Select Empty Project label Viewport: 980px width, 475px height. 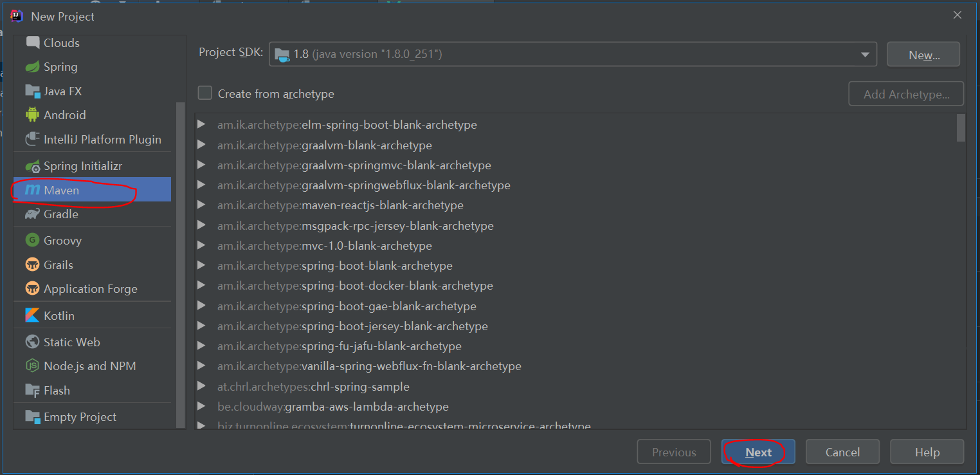(80, 416)
